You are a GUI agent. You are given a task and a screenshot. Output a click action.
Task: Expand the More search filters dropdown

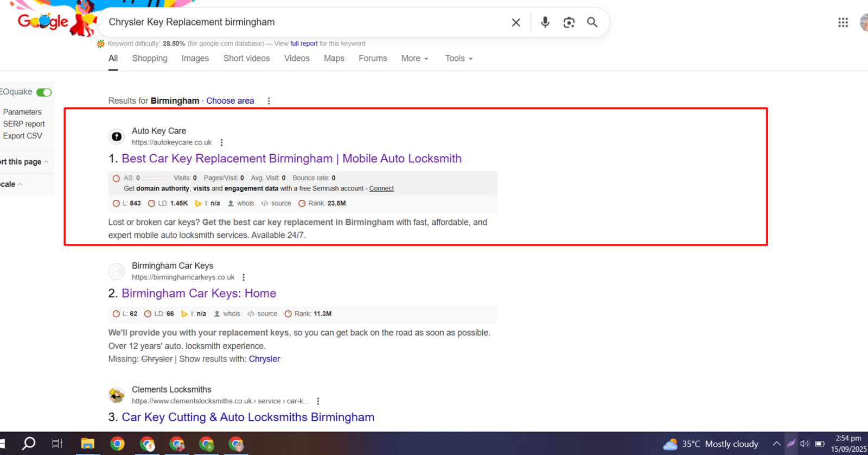point(414,59)
